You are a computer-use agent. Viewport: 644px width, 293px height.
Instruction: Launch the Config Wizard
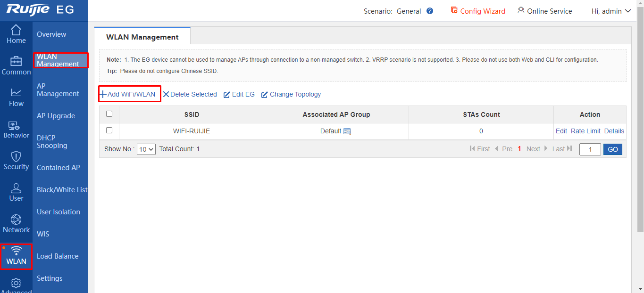(x=478, y=11)
